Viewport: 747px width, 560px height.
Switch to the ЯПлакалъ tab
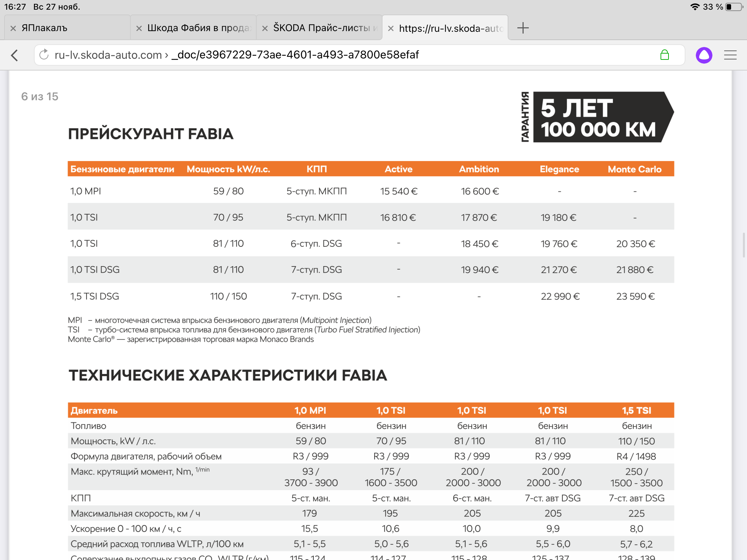67,28
